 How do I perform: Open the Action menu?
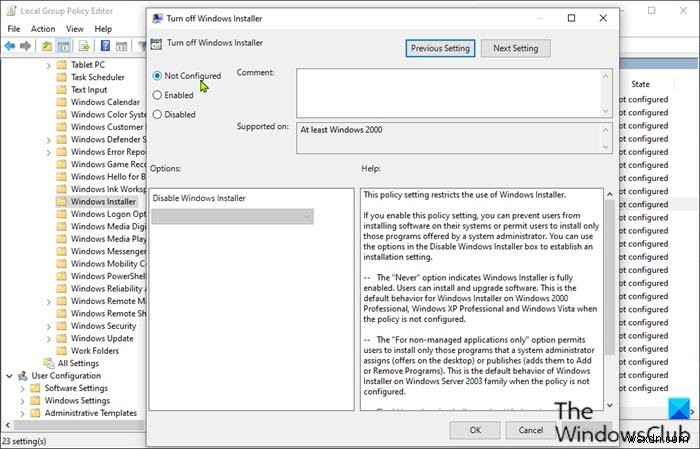point(43,29)
